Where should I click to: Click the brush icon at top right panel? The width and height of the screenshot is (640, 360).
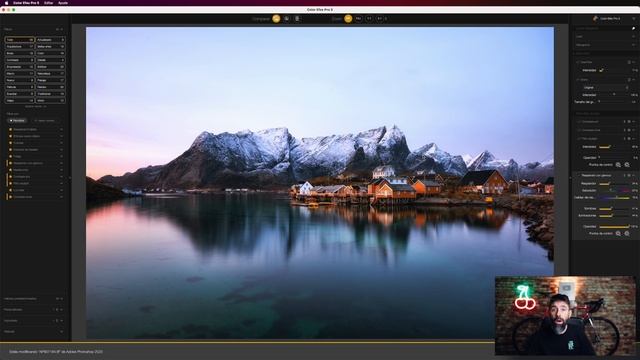[633, 29]
